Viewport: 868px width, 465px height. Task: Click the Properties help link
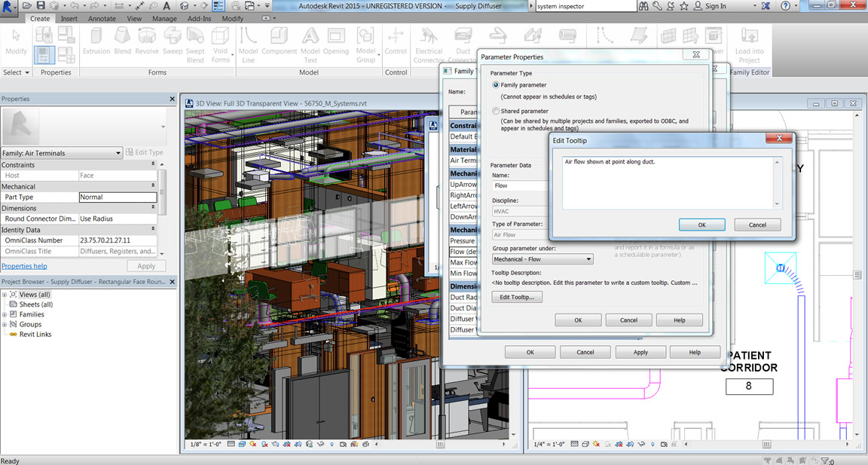pos(24,266)
